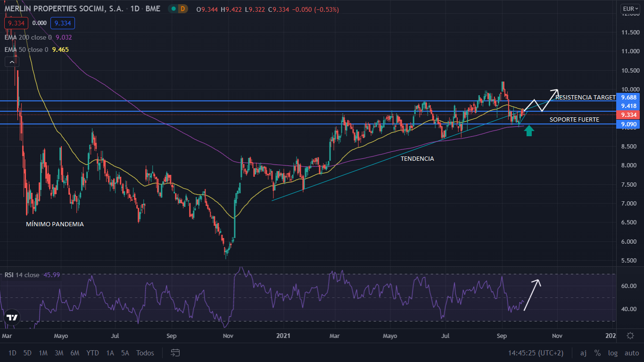
Task: Toggle adjusted data with the aj control
Action: [x=583, y=353]
